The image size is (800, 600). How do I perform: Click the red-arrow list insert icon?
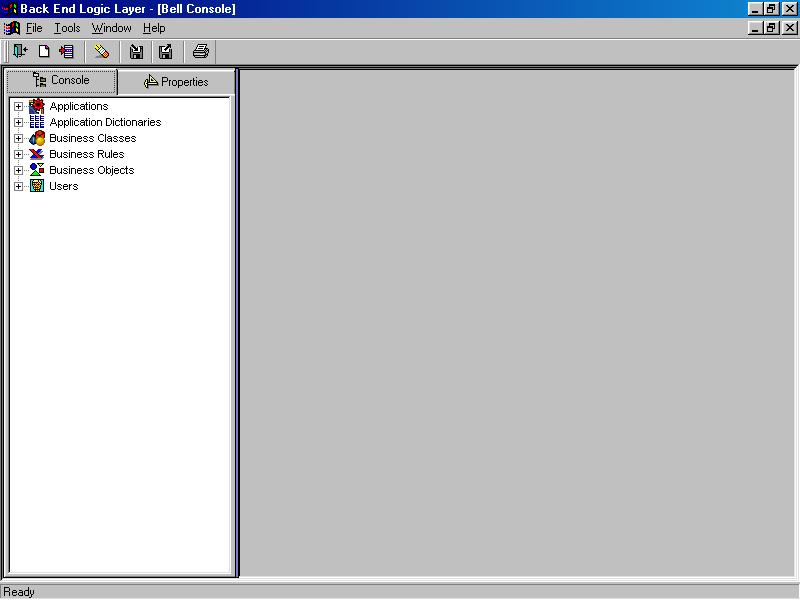(x=66, y=52)
